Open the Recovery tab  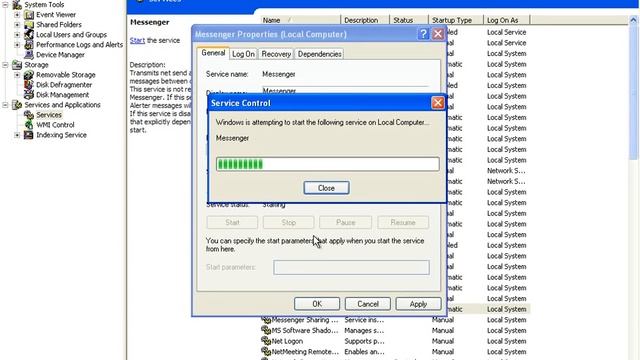(x=276, y=54)
